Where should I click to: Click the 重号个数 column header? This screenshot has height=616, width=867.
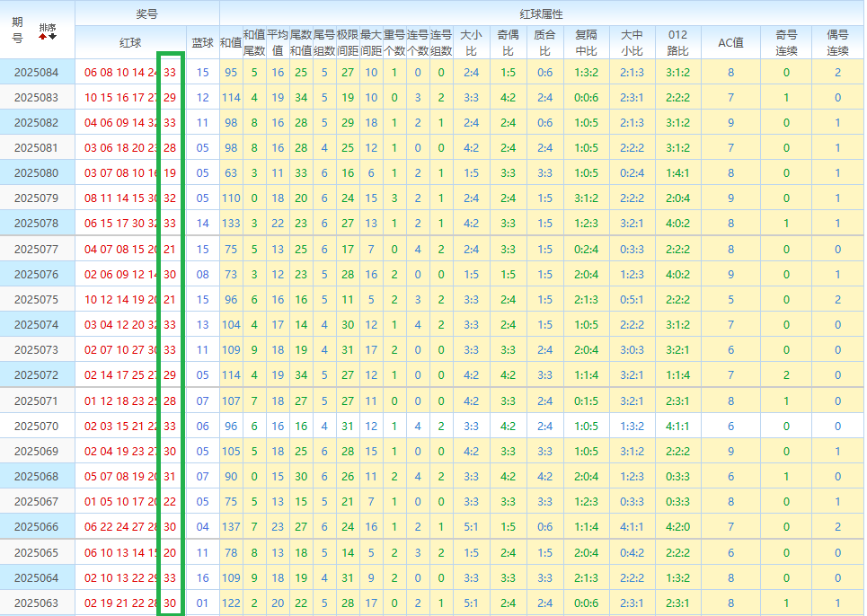click(x=394, y=42)
